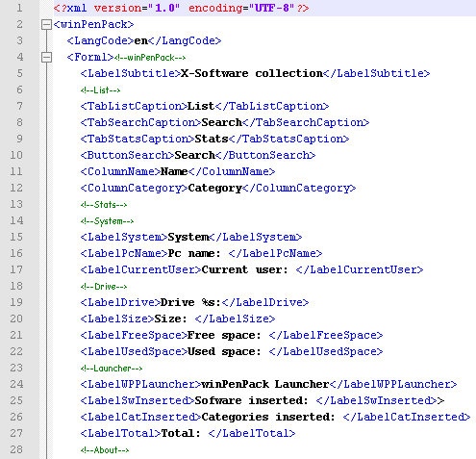The width and height of the screenshot is (476, 459).
Task: Click the LabelSize value 'Size:'
Action: click(x=170, y=319)
